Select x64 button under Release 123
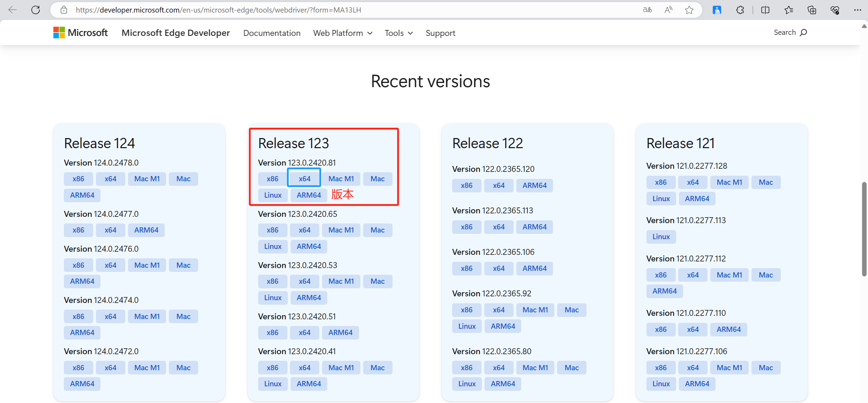Image resolution: width=868 pixels, height=403 pixels. [x=304, y=178]
